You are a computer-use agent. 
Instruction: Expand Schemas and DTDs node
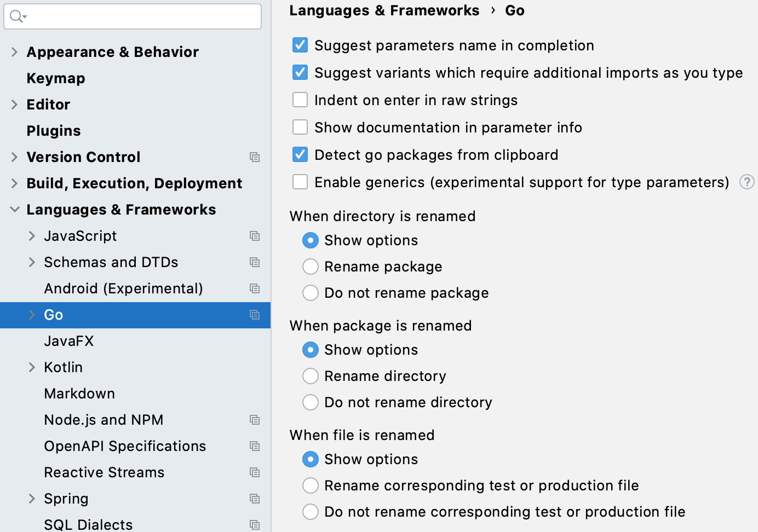(x=32, y=262)
